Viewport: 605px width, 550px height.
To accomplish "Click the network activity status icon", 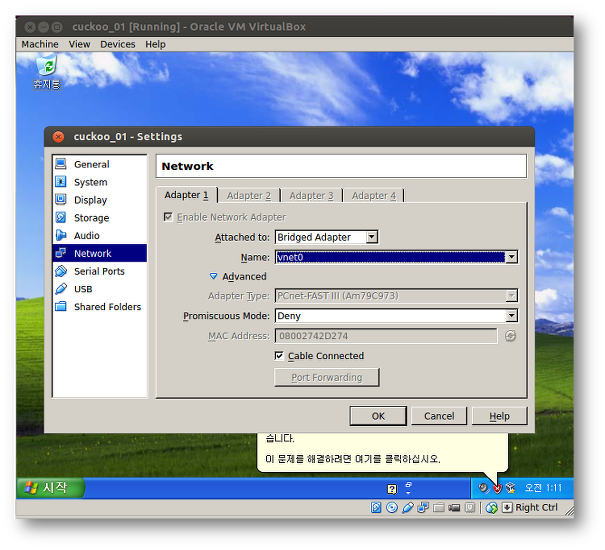I will tap(423, 508).
